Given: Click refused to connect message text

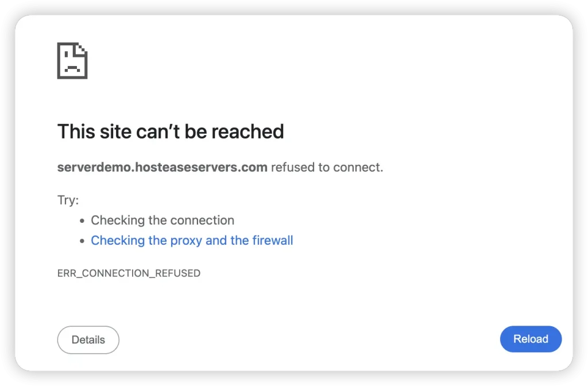Looking at the screenshot, I should pos(326,167).
